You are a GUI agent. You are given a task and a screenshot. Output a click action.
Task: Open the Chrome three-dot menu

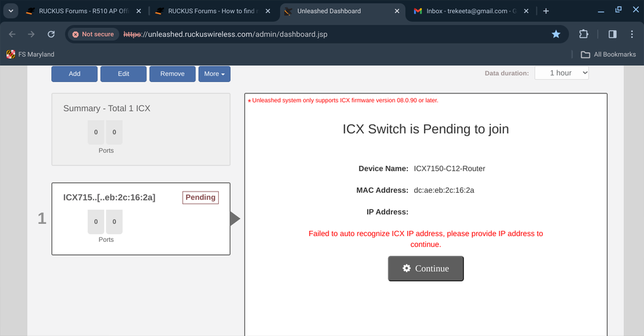[633, 34]
